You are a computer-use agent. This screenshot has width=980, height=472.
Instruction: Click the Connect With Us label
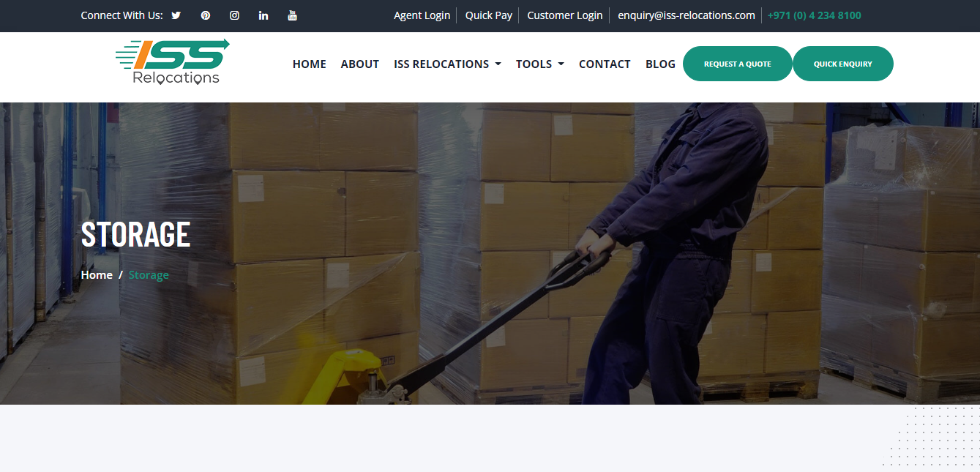coord(121,15)
